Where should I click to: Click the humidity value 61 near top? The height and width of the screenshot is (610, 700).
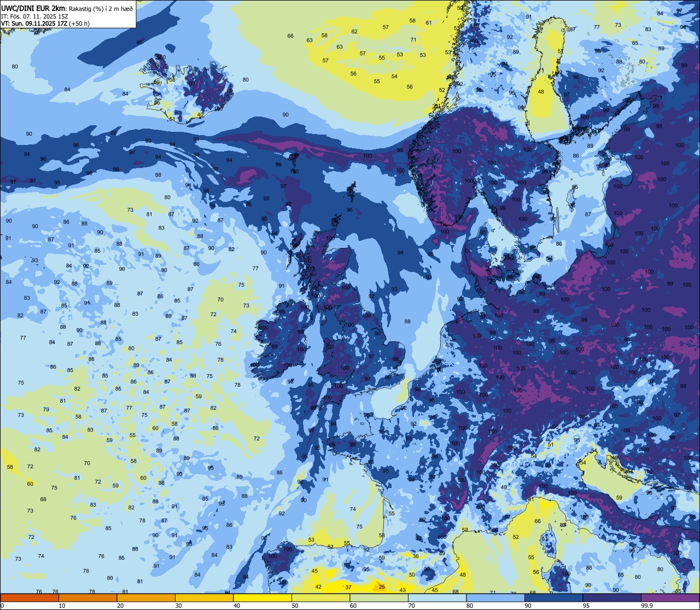click(429, 22)
